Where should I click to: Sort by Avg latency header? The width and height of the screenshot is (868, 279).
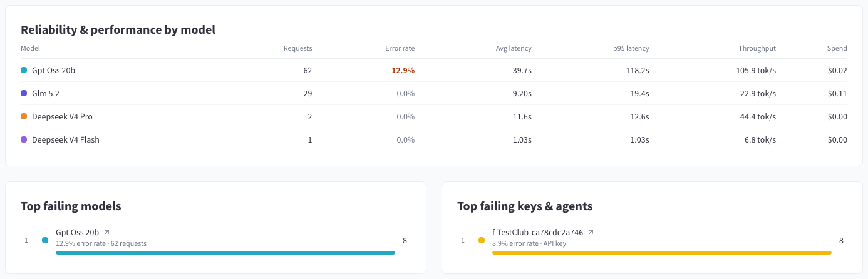pyautogui.click(x=514, y=48)
